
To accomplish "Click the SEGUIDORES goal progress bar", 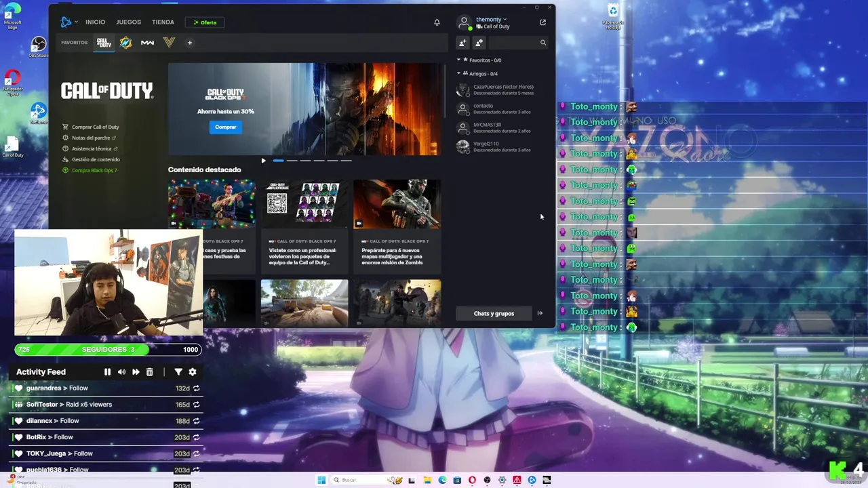I will [x=108, y=350].
